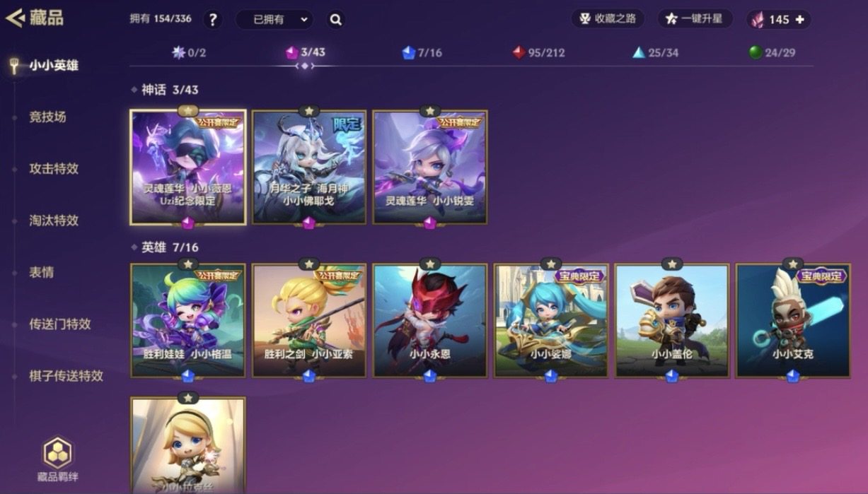Click the 收藏之路 button
868x494 pixels.
(608, 19)
